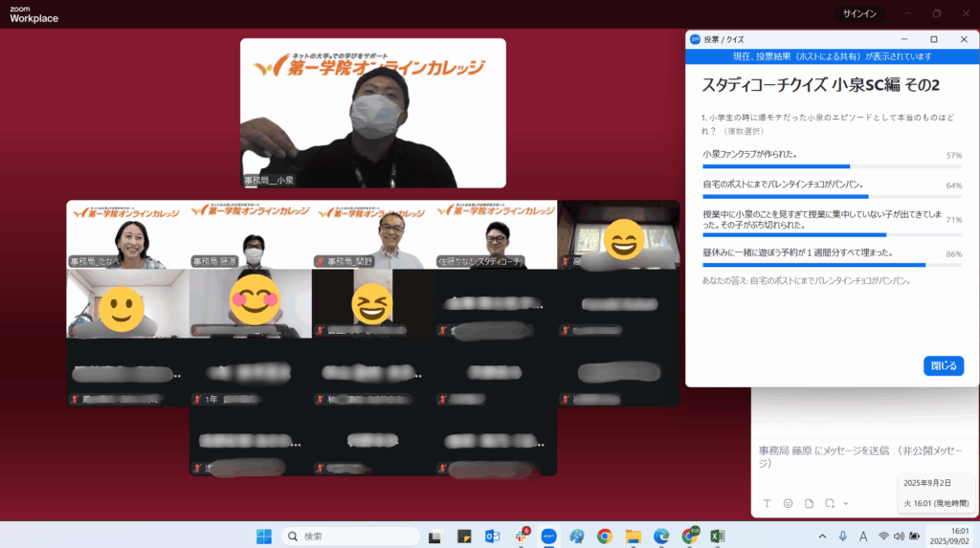The width and height of the screenshot is (980, 548).
Task: Click the microphone icon in system tray
Action: click(x=843, y=537)
